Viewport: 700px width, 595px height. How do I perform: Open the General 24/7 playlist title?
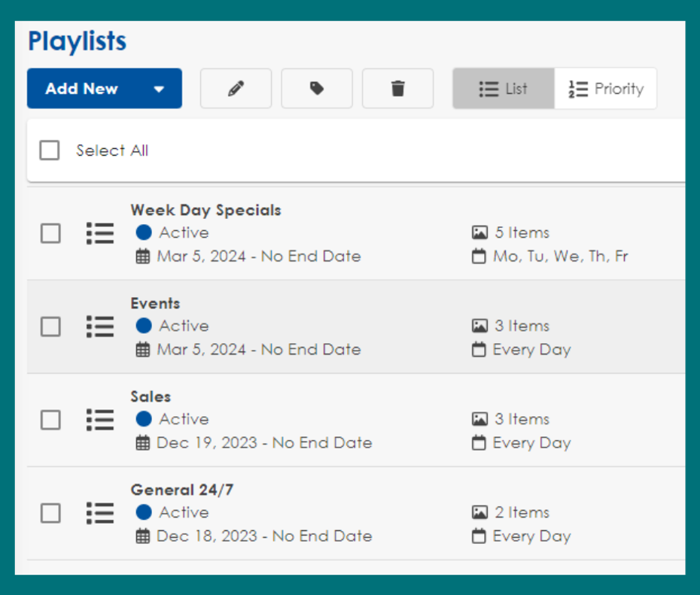point(182,490)
